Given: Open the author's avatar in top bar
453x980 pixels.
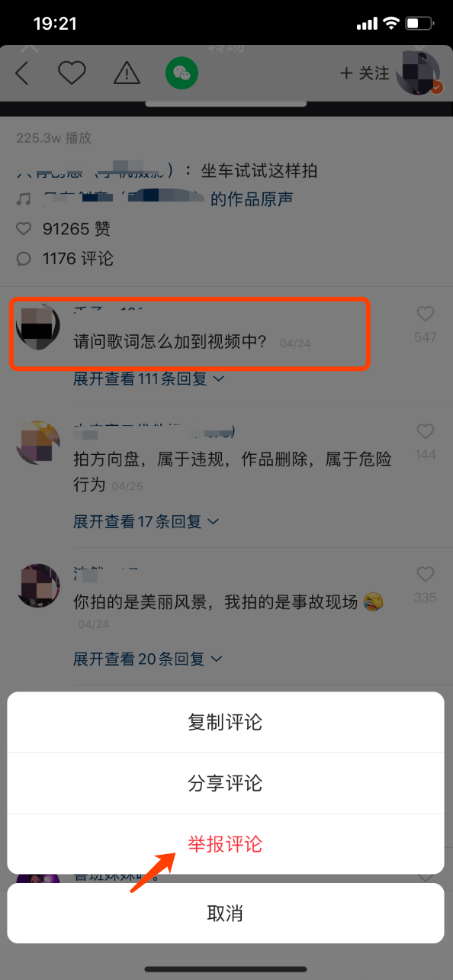Looking at the screenshot, I should (x=419, y=73).
